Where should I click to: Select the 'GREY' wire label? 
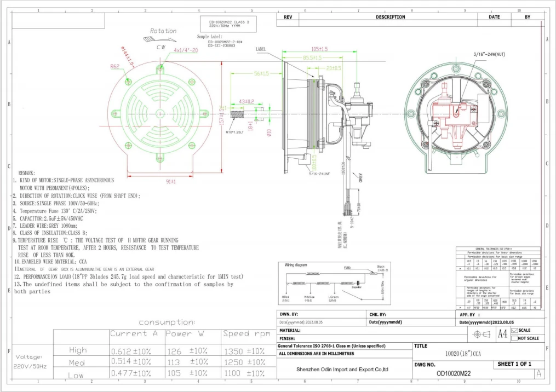tap(360, 177)
